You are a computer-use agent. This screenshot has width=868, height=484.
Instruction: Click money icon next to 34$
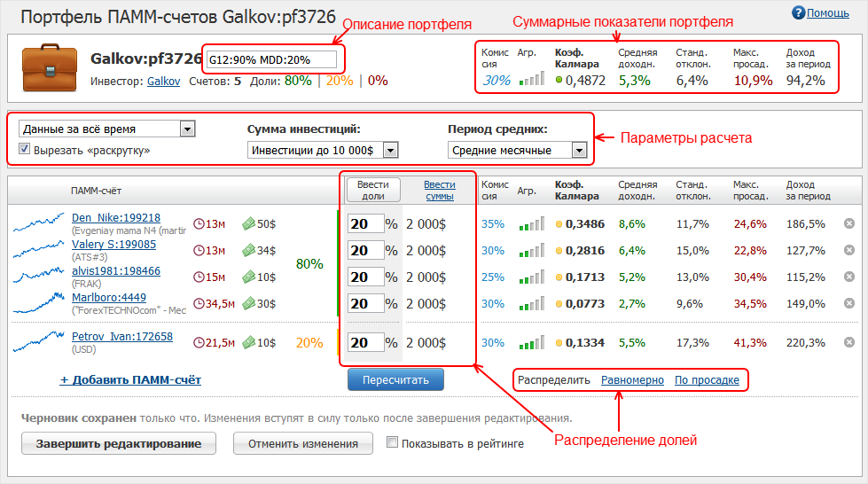[248, 250]
